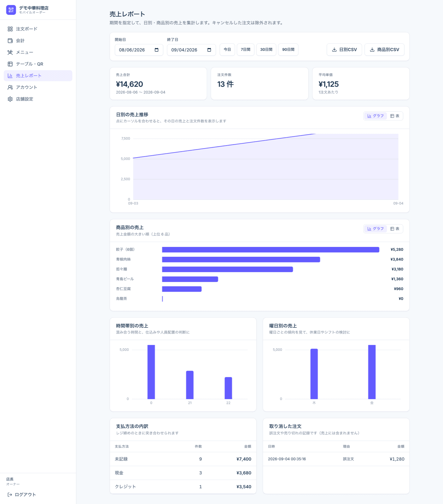
Task: Select the メニュー utensils icon
Action: [10, 52]
